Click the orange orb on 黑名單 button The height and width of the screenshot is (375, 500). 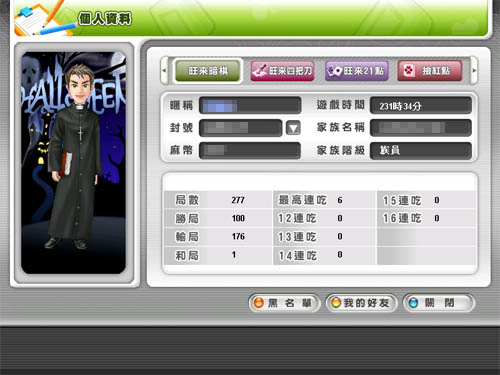click(x=259, y=303)
